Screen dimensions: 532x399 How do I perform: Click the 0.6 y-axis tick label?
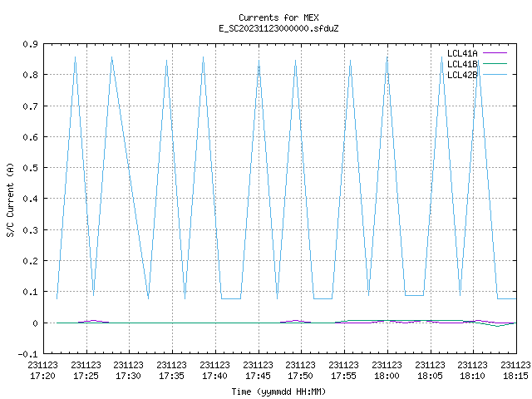[x=30, y=137]
